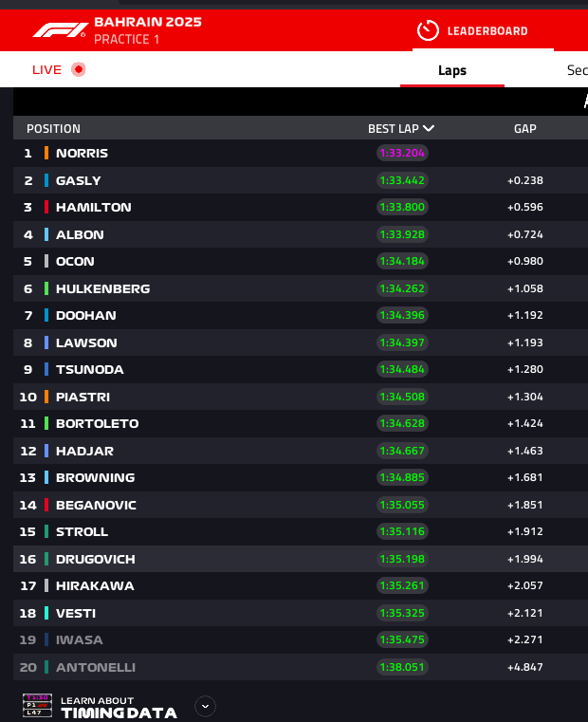
Task: Click the Position column header
Action: pyautogui.click(x=53, y=128)
